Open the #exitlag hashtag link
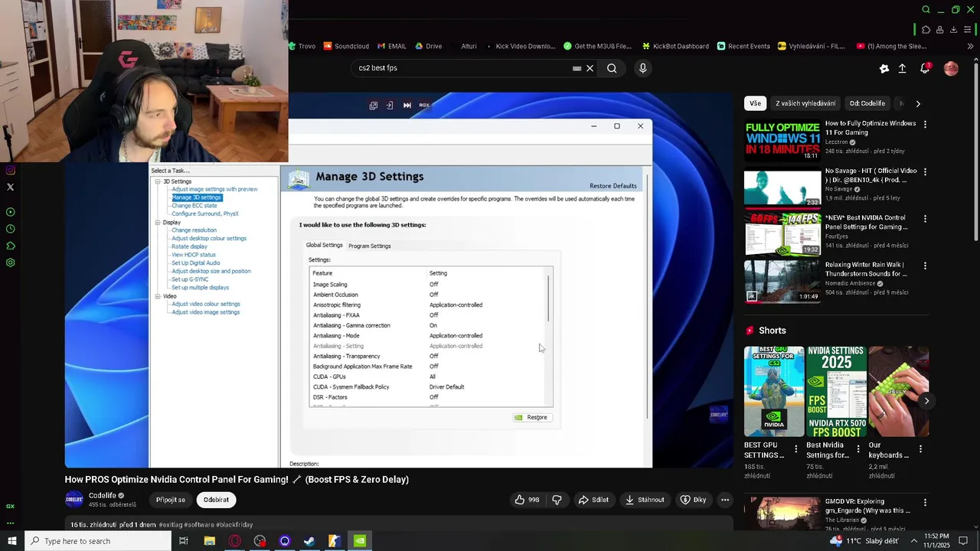Image resolution: width=980 pixels, height=551 pixels. coord(170,525)
